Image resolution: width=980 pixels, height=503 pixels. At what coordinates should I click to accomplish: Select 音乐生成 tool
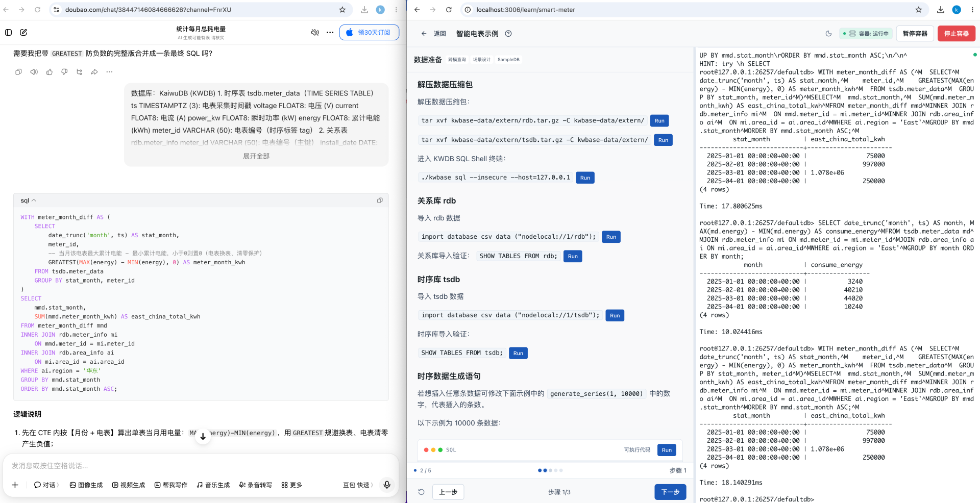[x=213, y=485]
